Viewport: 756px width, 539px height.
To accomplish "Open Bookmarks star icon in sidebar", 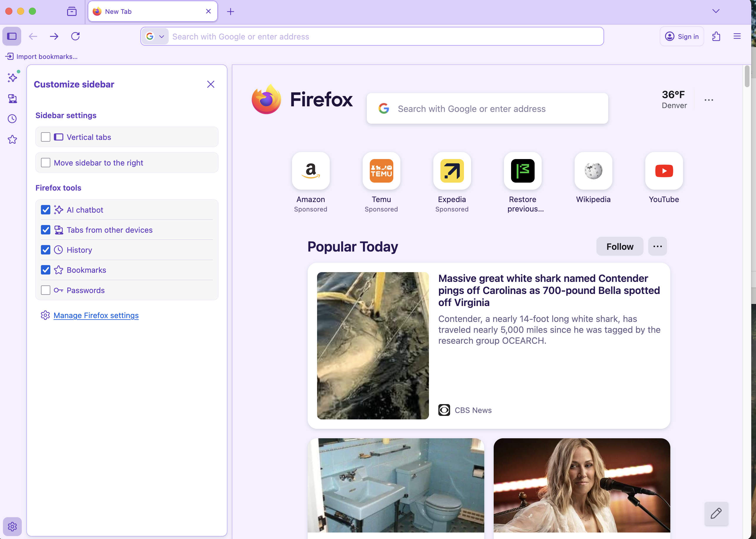I will (x=12, y=139).
